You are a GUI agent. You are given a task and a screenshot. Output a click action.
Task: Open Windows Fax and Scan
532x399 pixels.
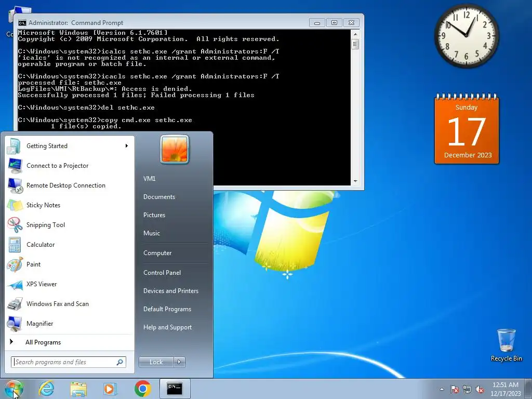click(x=69, y=303)
